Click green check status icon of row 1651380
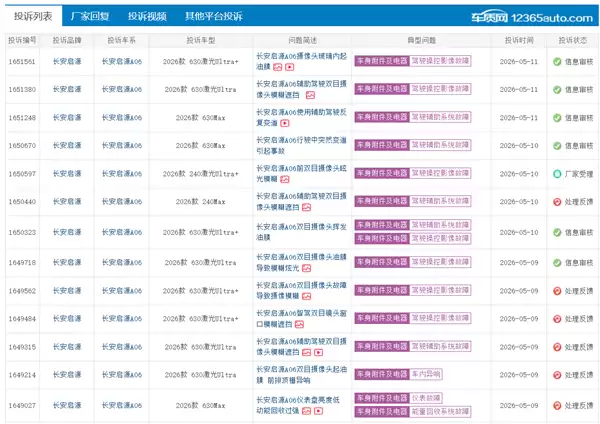 pyautogui.click(x=557, y=90)
